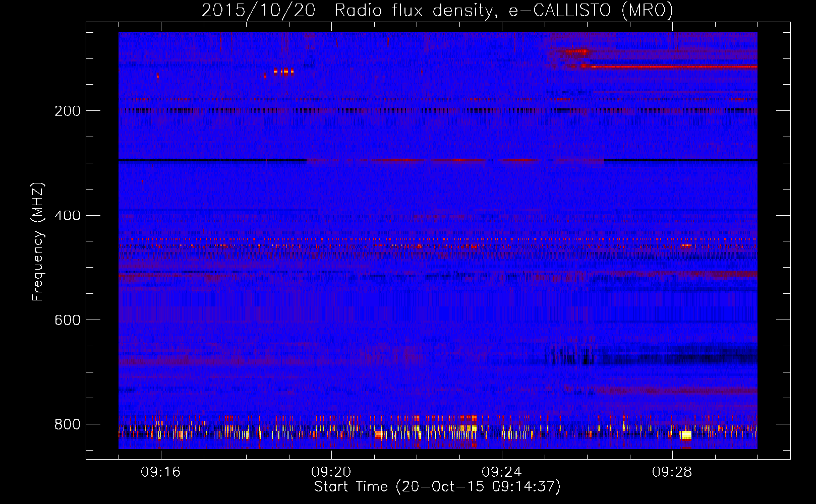Click the 09:28 time tick label
This screenshot has height=504, width=816.
click(x=672, y=472)
